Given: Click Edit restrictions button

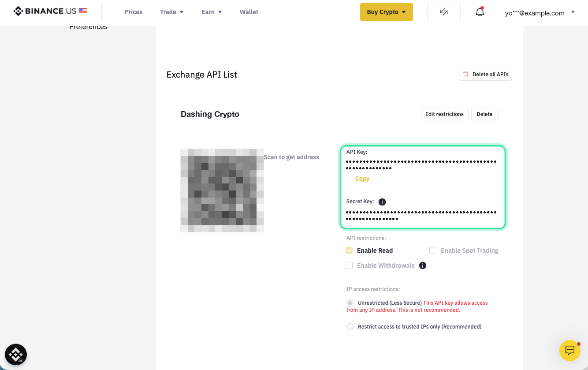Looking at the screenshot, I should [x=444, y=114].
